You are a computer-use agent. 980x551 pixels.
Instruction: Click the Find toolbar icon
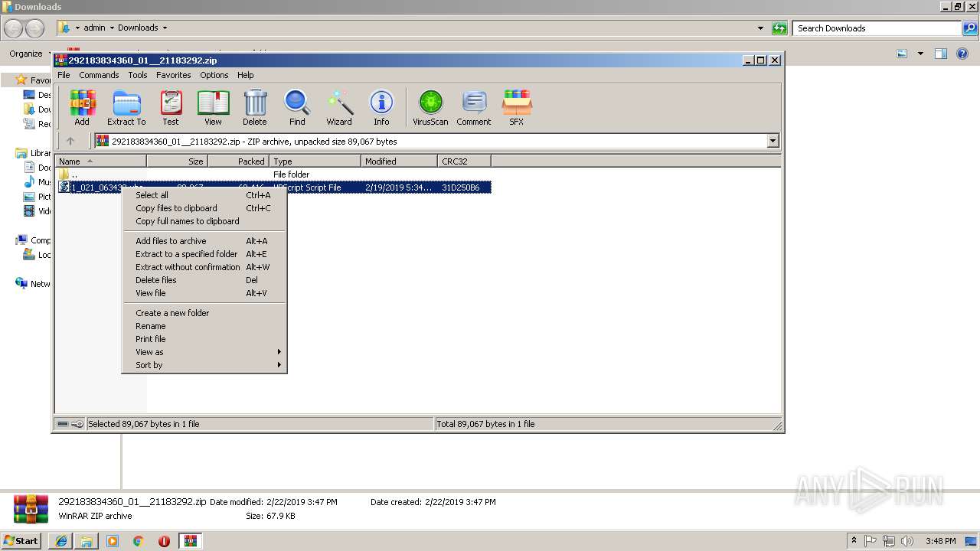pyautogui.click(x=297, y=107)
